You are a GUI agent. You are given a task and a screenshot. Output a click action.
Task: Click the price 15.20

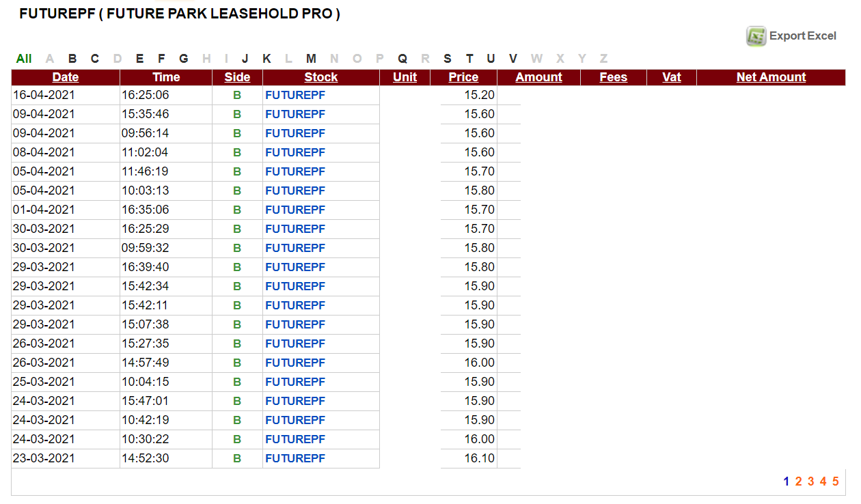coord(480,95)
